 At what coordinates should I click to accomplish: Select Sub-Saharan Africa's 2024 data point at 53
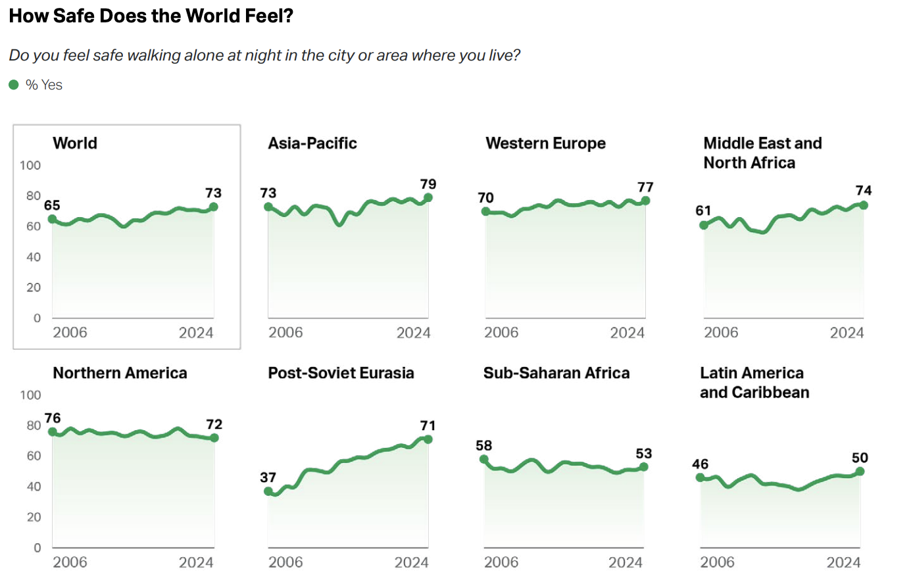pyautogui.click(x=643, y=467)
